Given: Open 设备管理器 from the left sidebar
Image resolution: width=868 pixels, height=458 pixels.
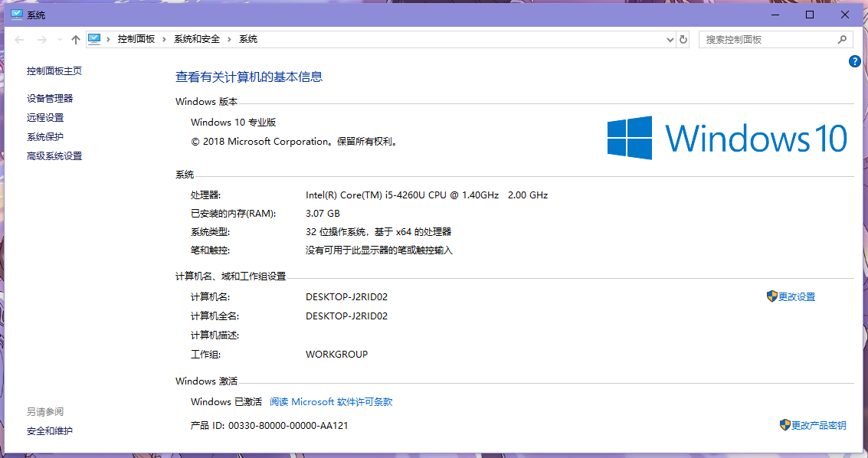Looking at the screenshot, I should click(x=50, y=98).
